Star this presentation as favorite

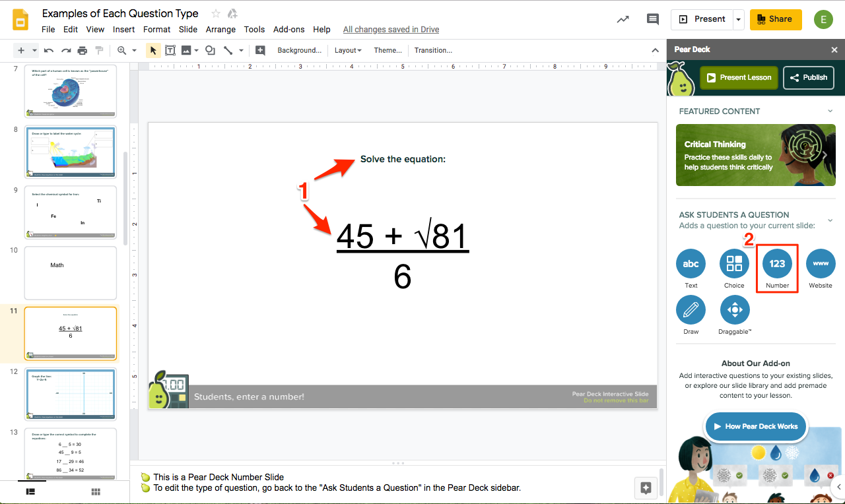[216, 14]
